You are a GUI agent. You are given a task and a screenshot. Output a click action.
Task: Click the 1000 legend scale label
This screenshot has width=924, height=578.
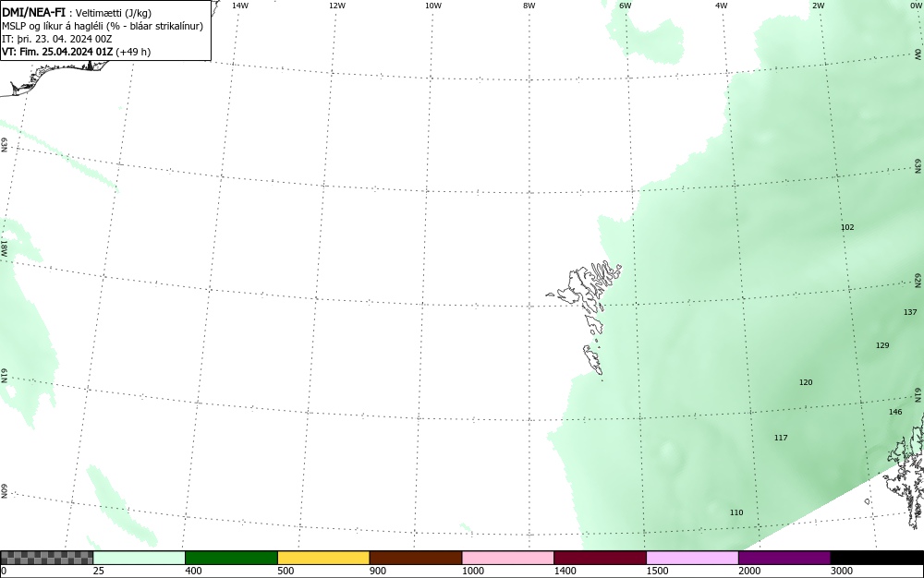[472, 571]
